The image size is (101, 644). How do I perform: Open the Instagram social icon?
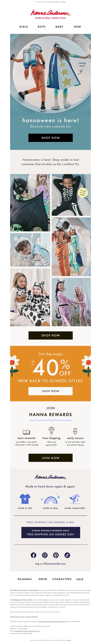pos(45,555)
